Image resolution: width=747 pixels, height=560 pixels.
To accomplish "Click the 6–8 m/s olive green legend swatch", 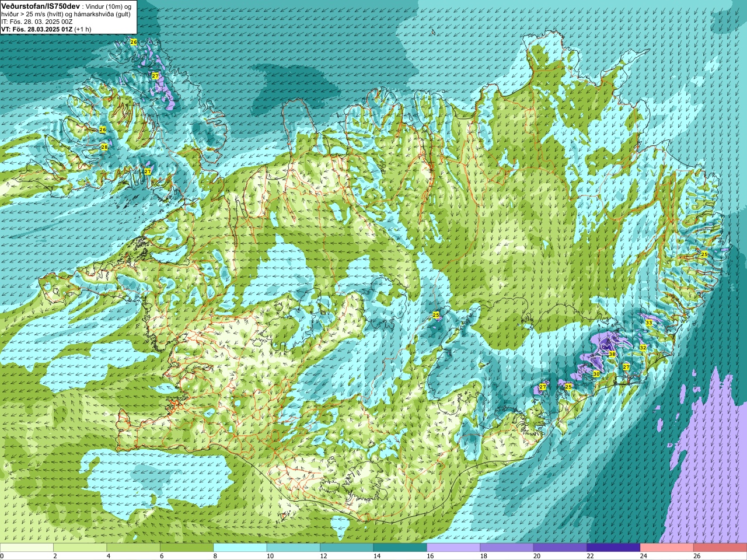I will (x=187, y=548).
